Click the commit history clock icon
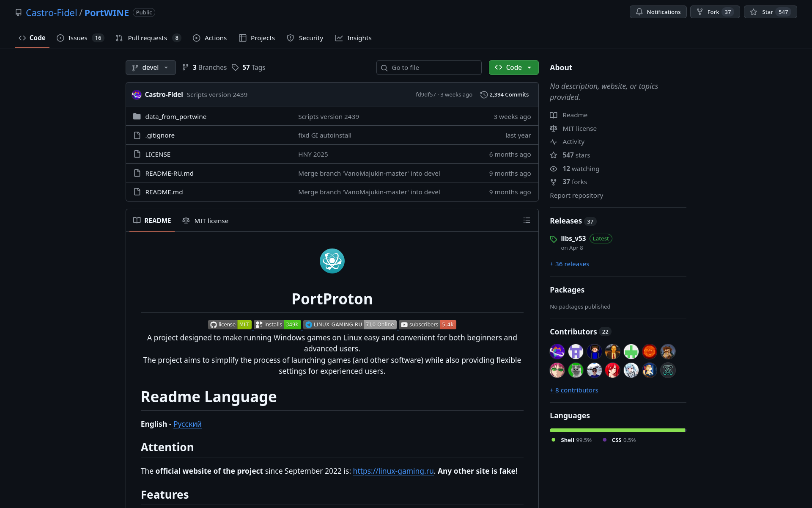This screenshot has width=812, height=508. coord(484,95)
